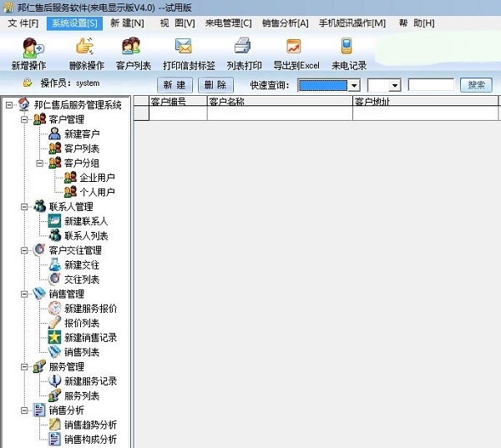Open the 快速查询 field dropdown
Screen dimensions: 501x448
[x=354, y=86]
